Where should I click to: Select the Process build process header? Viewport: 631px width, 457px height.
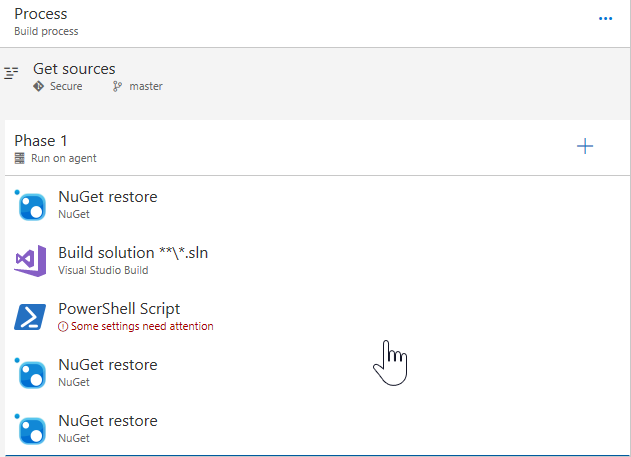click(x=314, y=23)
